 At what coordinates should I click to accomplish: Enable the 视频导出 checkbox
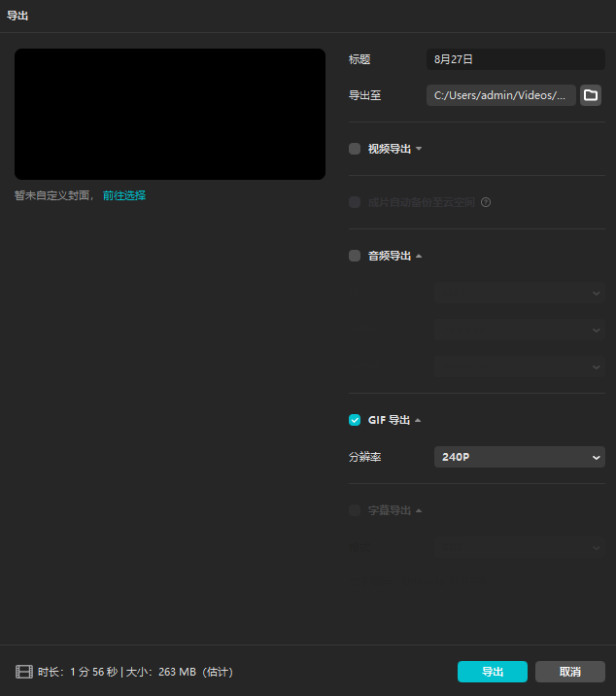(355, 149)
